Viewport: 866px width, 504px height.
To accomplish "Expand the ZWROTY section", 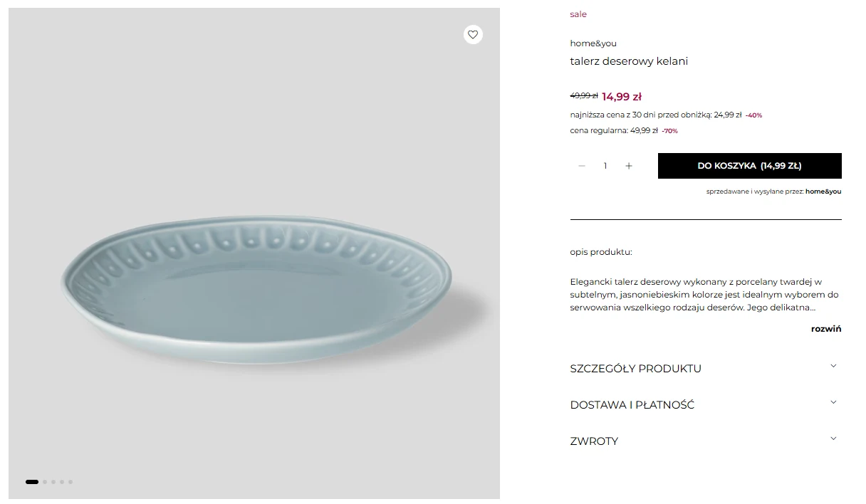I will point(594,441).
